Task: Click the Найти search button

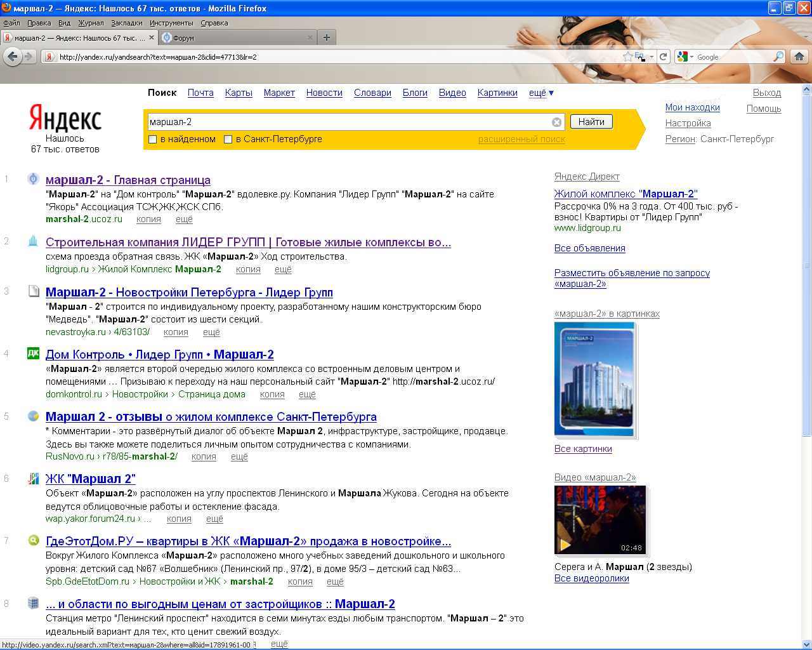Action: click(x=591, y=122)
